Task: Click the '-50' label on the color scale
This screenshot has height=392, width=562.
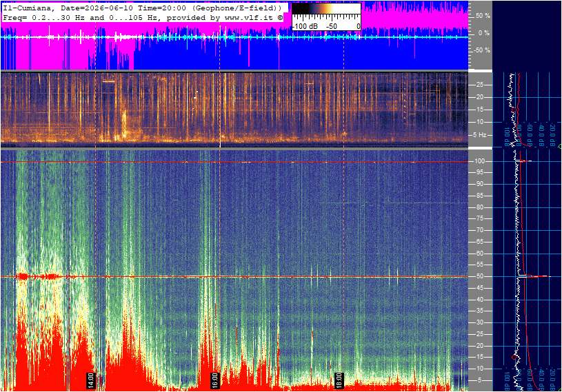Action: tap(332, 26)
